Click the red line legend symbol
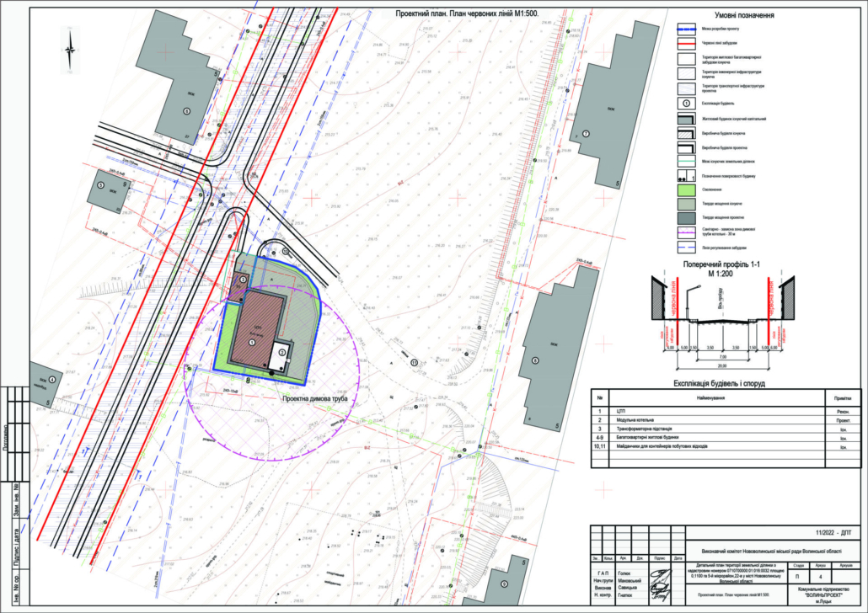This screenshot has width=868, height=613. coord(686,43)
